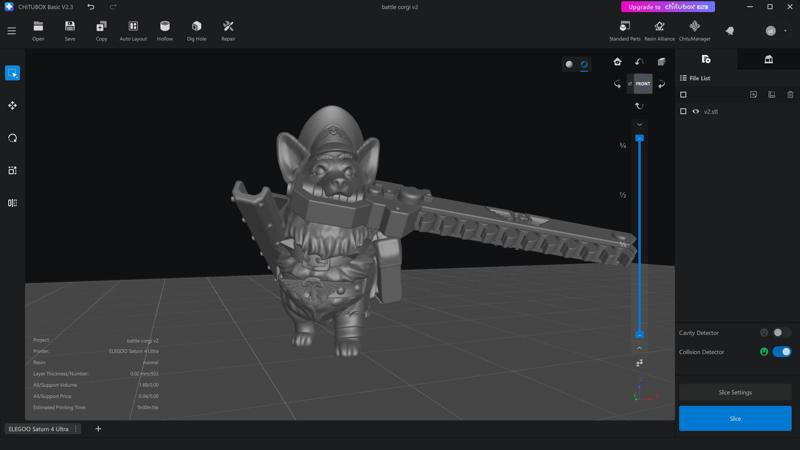Open the hamburger main menu

click(x=11, y=31)
